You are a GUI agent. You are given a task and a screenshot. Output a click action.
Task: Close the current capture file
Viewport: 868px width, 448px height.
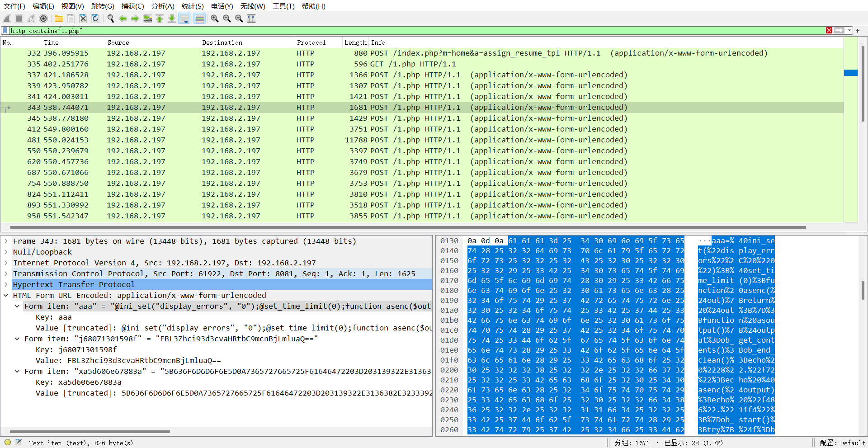(x=83, y=19)
